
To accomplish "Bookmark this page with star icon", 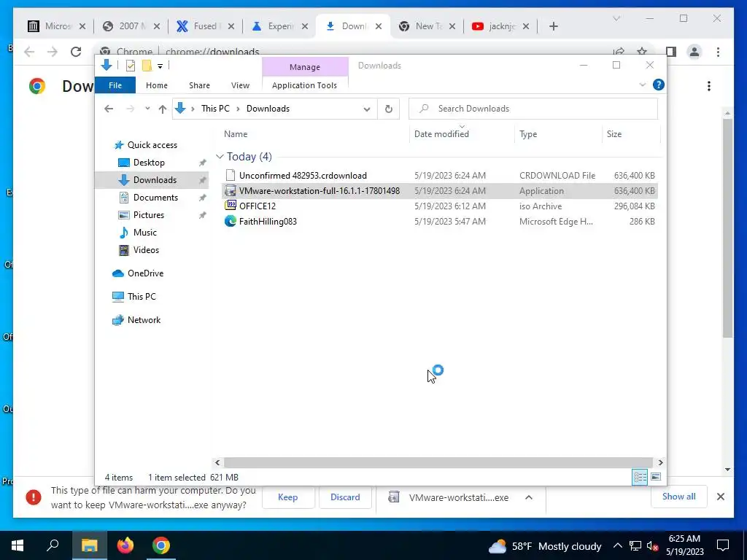I will (x=642, y=52).
